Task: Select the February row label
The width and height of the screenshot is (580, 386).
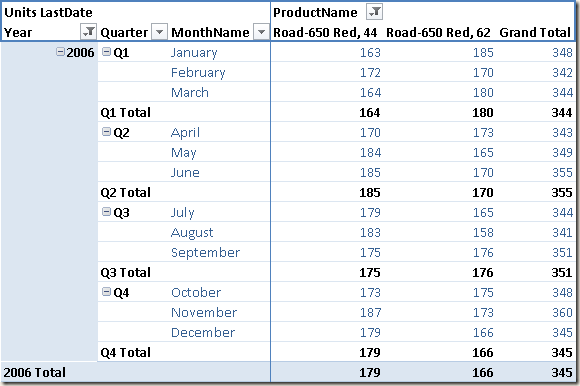Action: click(198, 73)
